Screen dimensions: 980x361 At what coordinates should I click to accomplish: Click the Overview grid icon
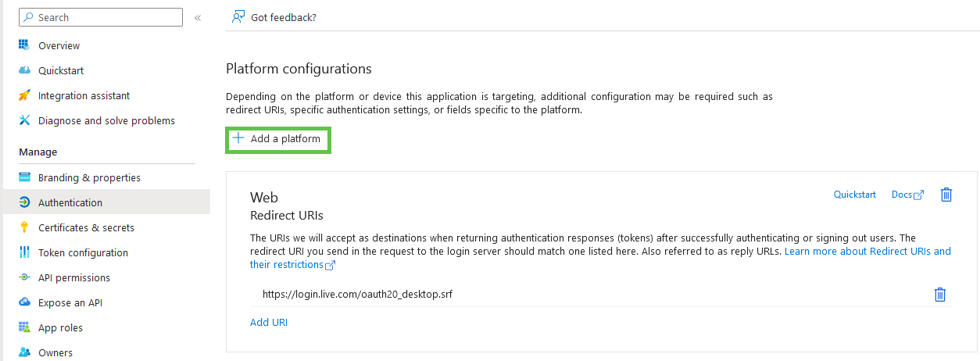pyautogui.click(x=24, y=45)
